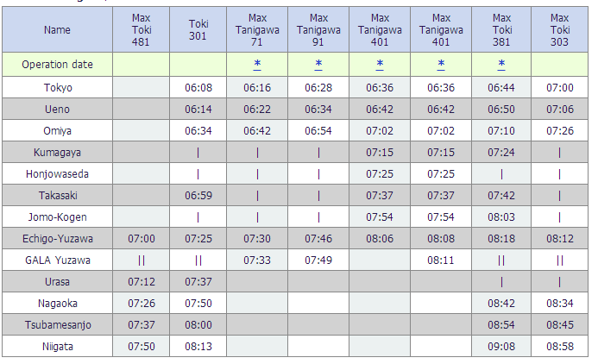Click the Name header cell
Image resolution: width=598 pixels, height=364 pixels.
coord(57,30)
